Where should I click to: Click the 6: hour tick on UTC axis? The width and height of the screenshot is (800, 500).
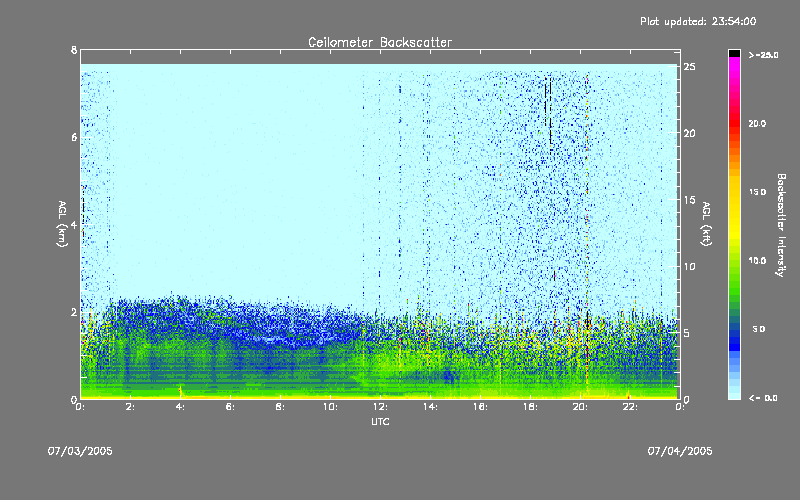click(x=230, y=407)
